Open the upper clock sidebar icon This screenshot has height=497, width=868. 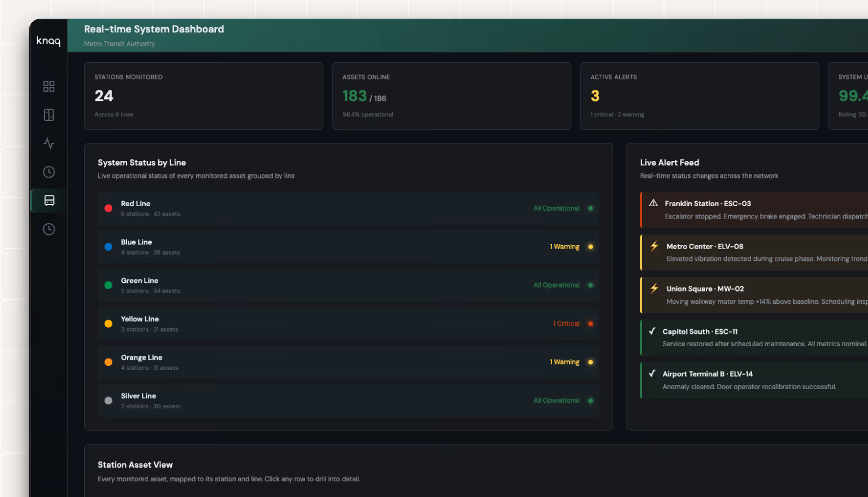[x=49, y=172]
